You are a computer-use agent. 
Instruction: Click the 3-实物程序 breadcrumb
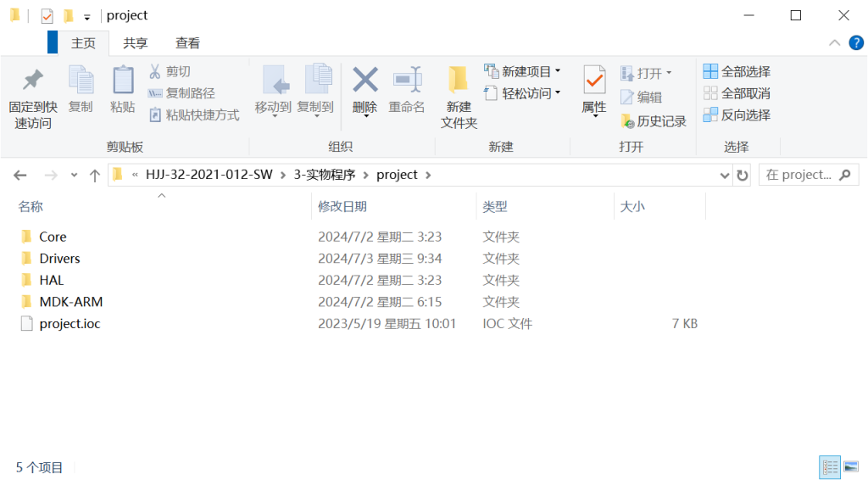pos(325,175)
